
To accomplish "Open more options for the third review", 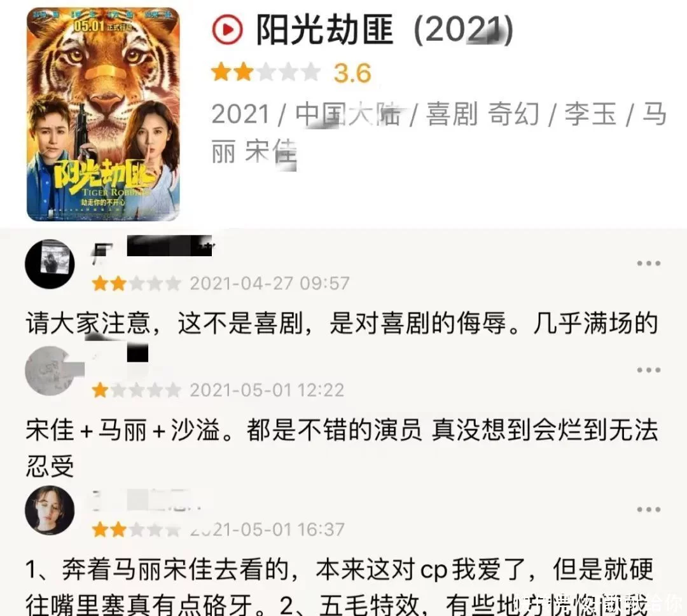I will tap(648, 510).
